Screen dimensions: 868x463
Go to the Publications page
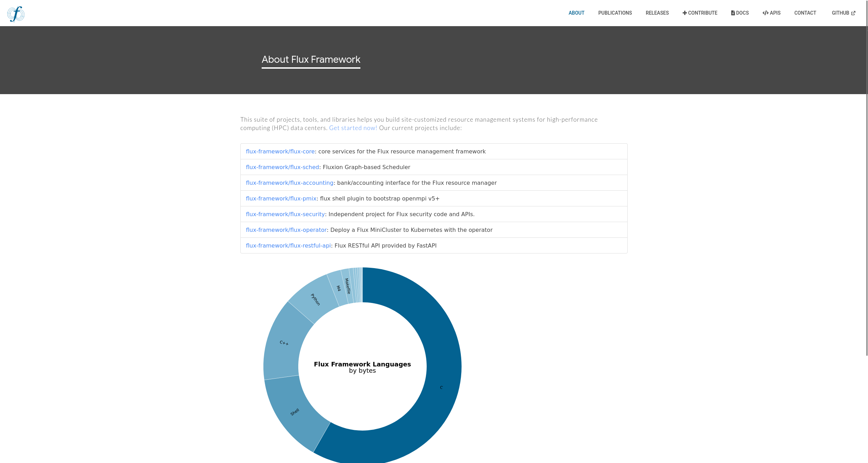coord(615,13)
